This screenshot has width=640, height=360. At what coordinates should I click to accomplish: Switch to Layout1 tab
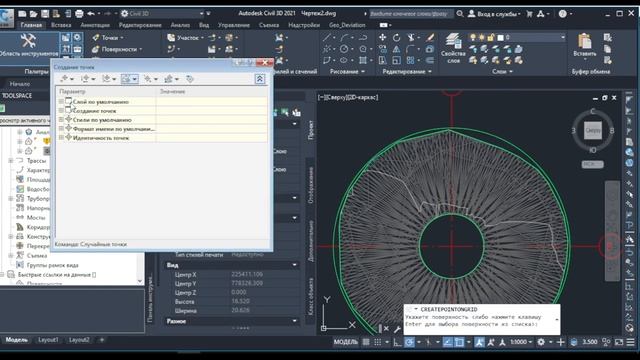(48, 340)
